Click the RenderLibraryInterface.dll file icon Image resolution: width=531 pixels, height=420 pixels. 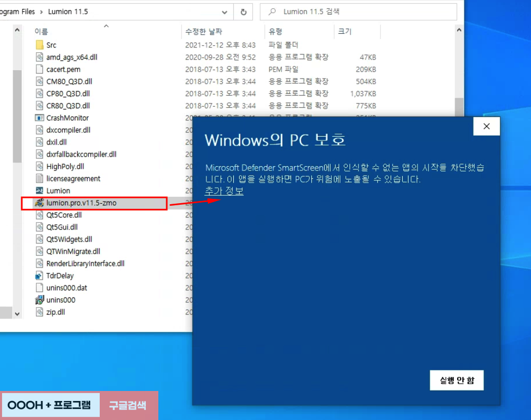point(39,264)
